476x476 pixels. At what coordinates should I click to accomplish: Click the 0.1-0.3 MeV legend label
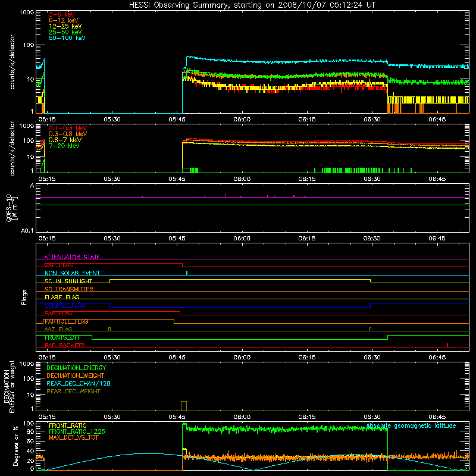68,128
